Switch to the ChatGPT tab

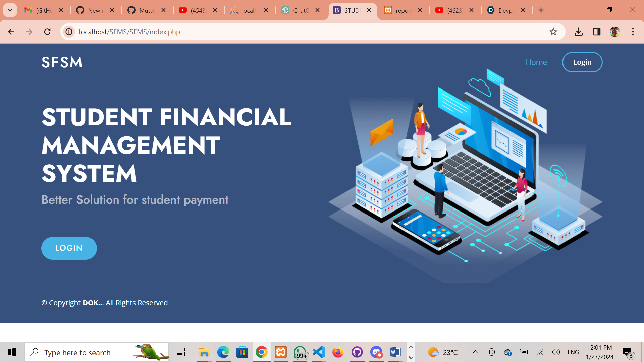300,10
